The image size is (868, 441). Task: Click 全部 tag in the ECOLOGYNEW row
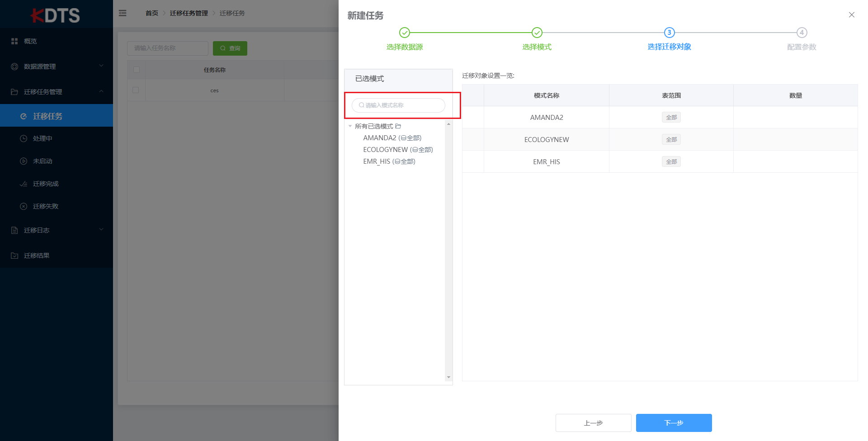pos(671,140)
